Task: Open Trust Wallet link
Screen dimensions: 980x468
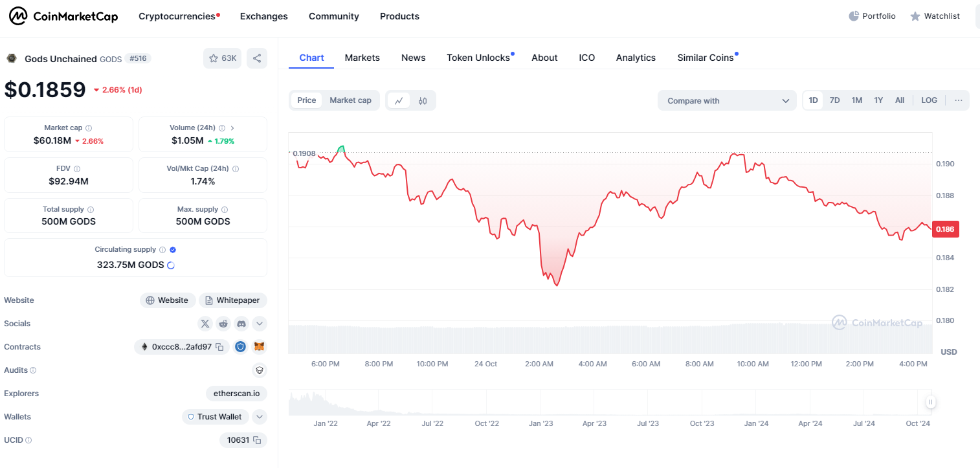Action: (215, 417)
